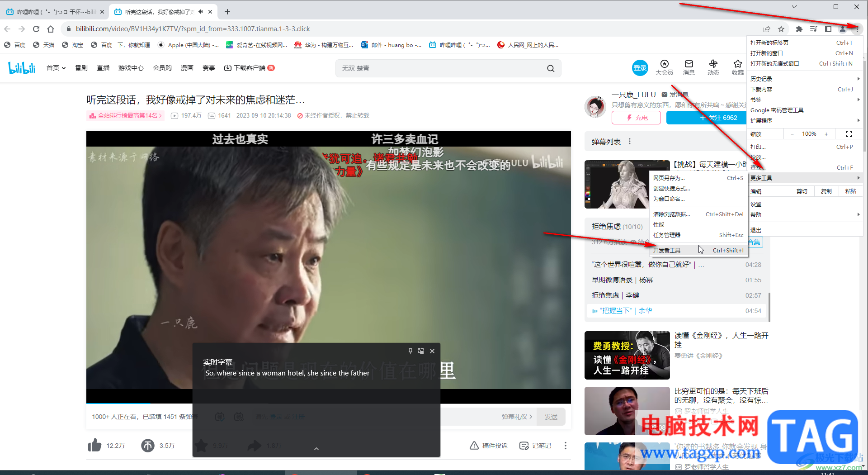Screen dimensions: 868x475
Task: Bookmark this page with the star icon
Action: (x=781, y=29)
